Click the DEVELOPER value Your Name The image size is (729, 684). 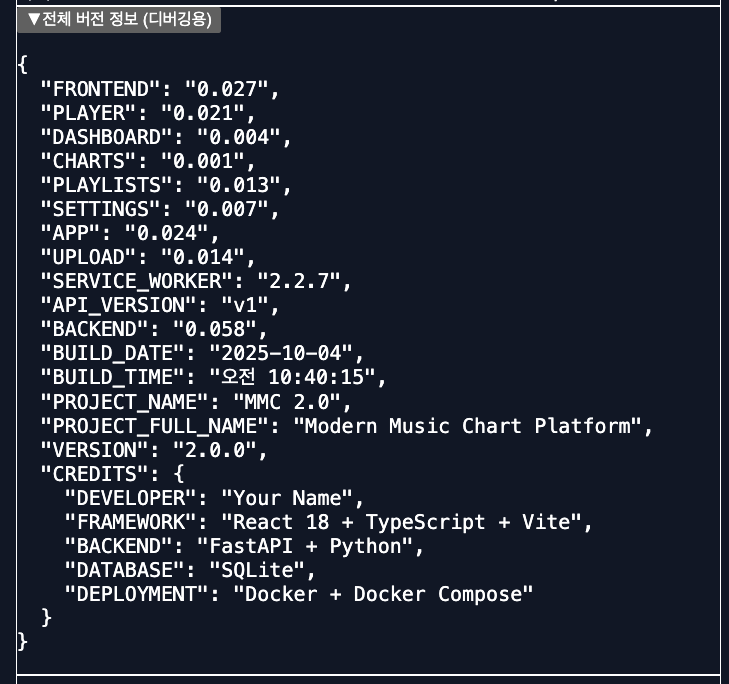(x=287, y=498)
